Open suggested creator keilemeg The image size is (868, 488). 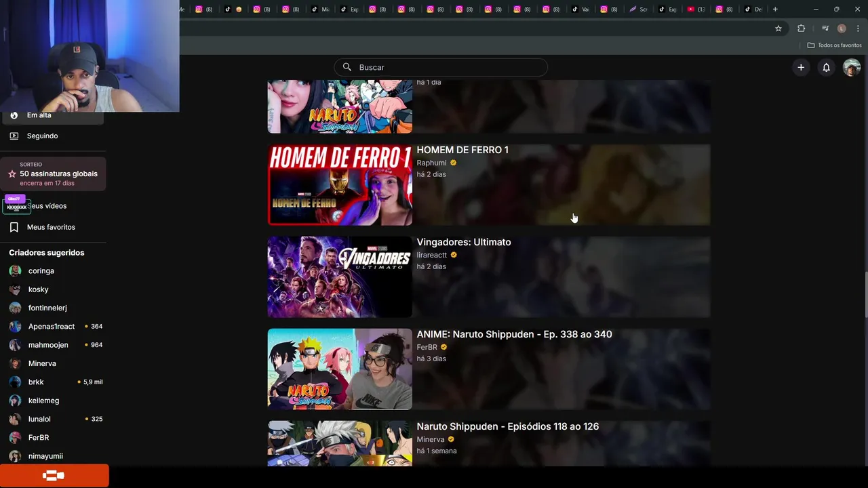point(43,401)
